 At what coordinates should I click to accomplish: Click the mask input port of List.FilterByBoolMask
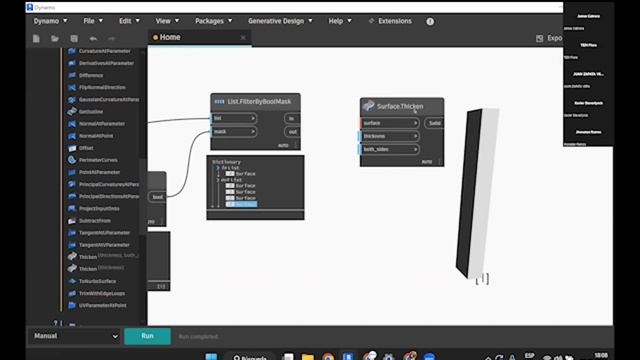pyautogui.click(x=234, y=131)
